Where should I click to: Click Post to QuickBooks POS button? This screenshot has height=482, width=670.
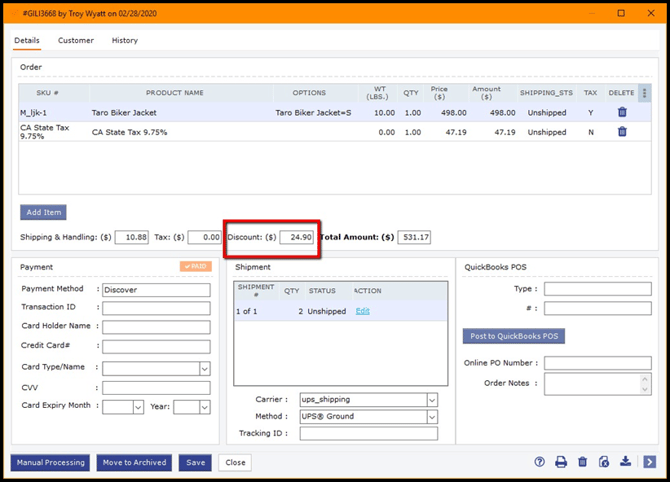pos(513,336)
